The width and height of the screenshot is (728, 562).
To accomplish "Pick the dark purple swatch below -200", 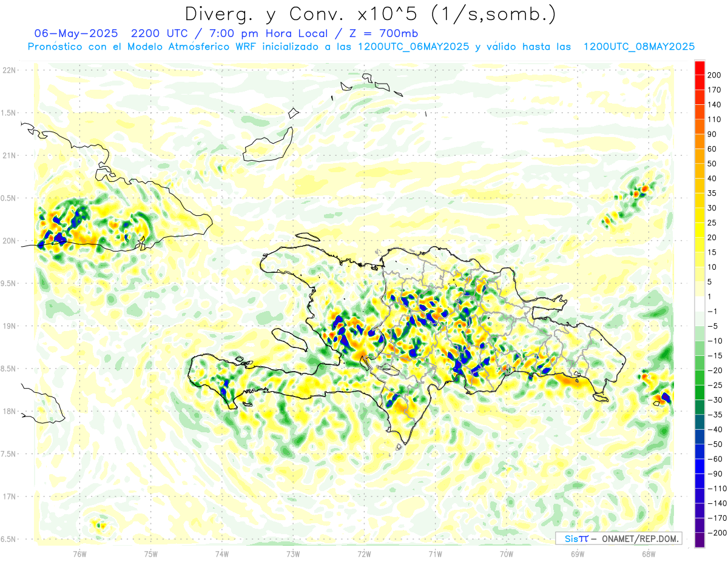I will point(699,540).
